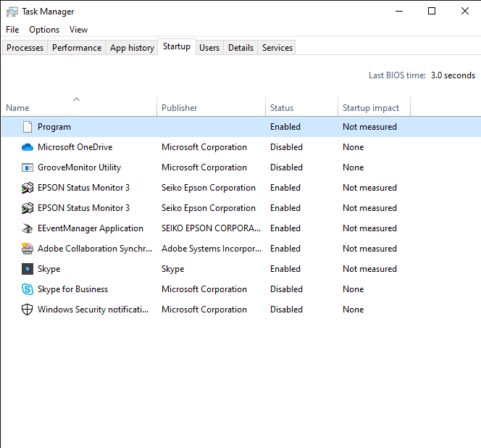The width and height of the screenshot is (481, 448).
Task: Select the second EPSON Status Monitor 3 row
Action: tap(241, 208)
